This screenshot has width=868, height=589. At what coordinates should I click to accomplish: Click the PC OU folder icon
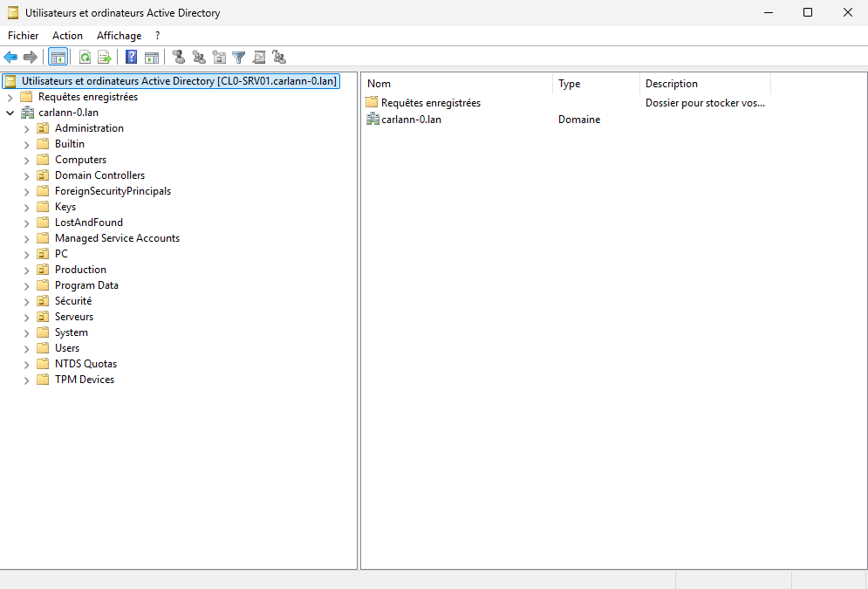43,254
